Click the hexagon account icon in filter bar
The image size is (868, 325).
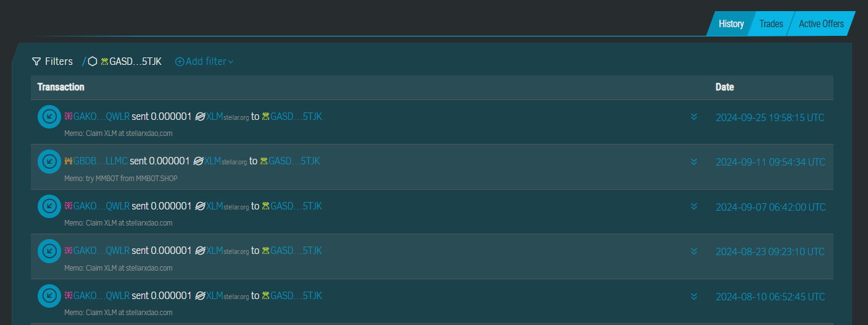(93, 62)
